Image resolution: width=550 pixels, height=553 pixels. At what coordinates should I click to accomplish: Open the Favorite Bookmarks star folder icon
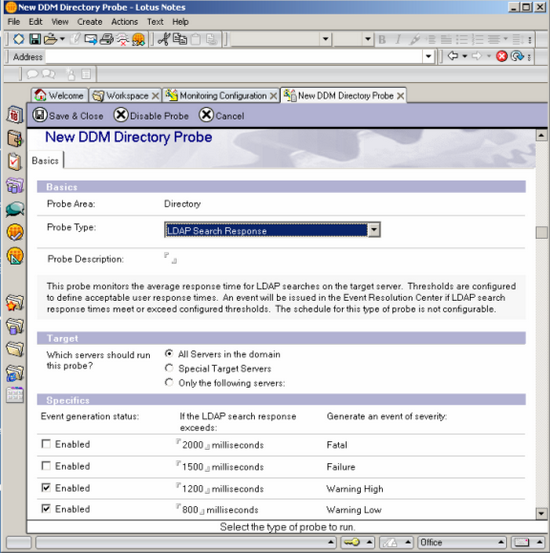pos(15,303)
